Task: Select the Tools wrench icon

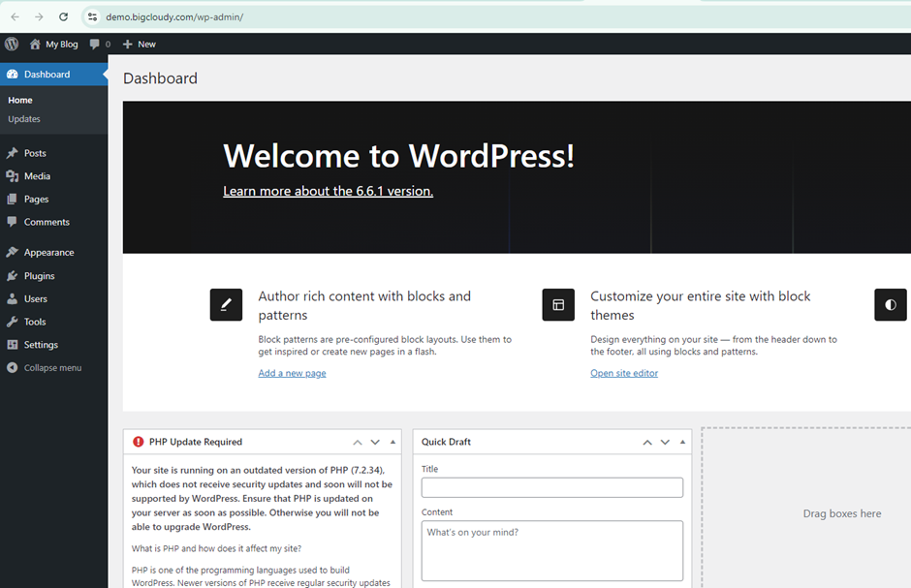Action: [x=14, y=321]
